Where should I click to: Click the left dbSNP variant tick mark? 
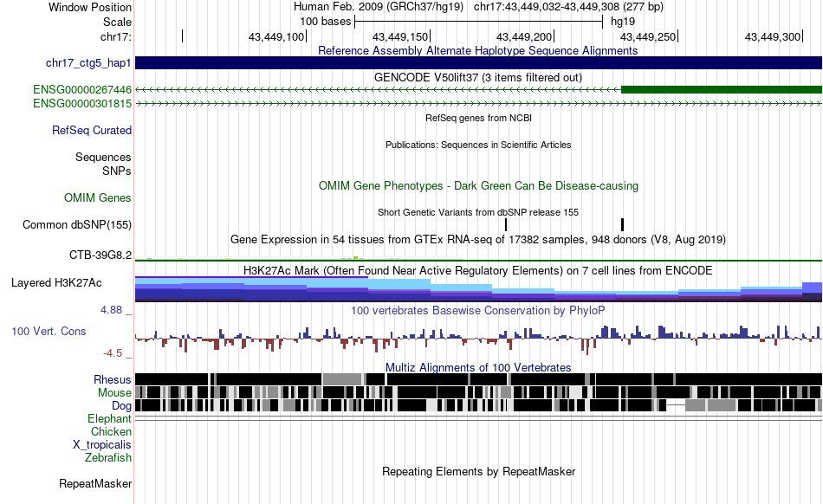[506, 224]
